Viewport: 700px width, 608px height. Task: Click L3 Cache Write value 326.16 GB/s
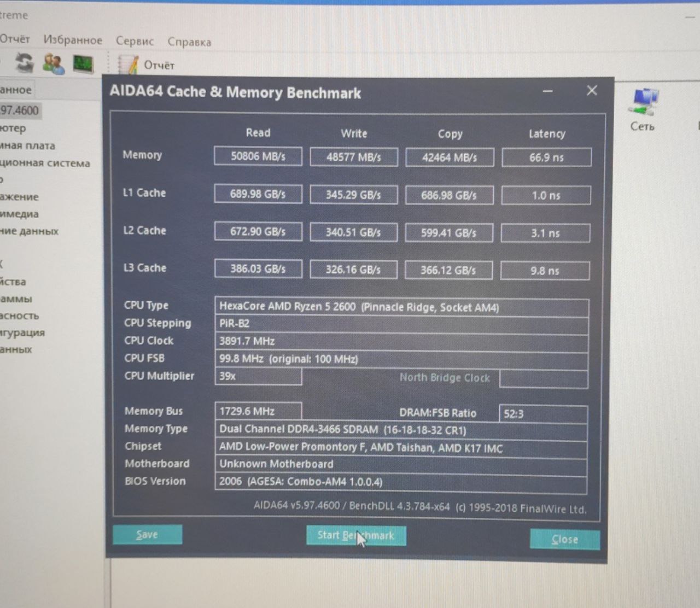pyautogui.click(x=353, y=270)
